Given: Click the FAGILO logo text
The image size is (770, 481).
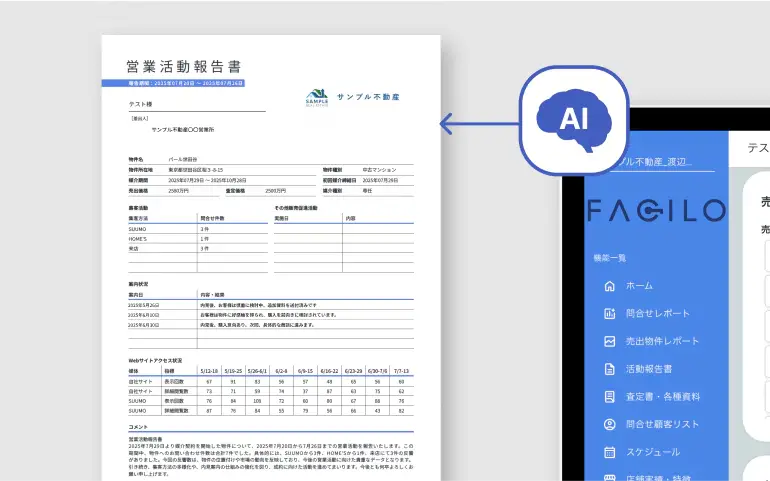Looking at the screenshot, I should pyautogui.click(x=655, y=210).
